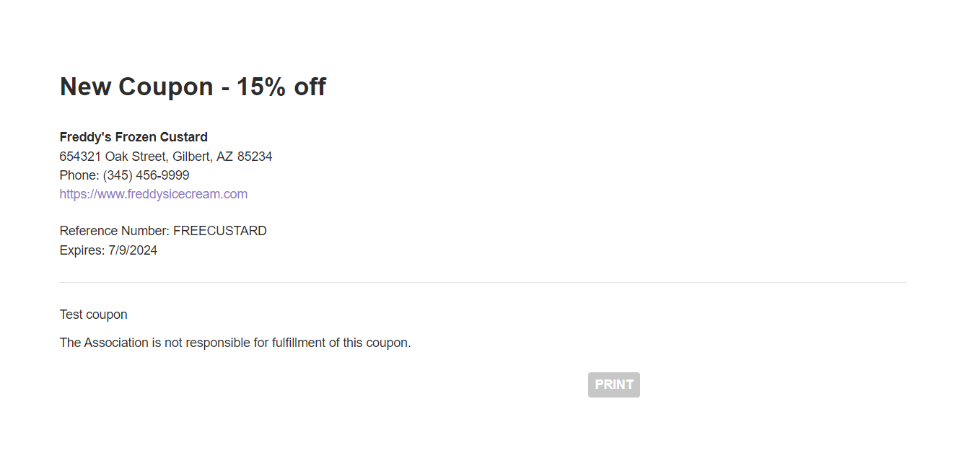The height and width of the screenshot is (461, 980).
Task: Click the "Reference Number:" label
Action: (x=115, y=231)
